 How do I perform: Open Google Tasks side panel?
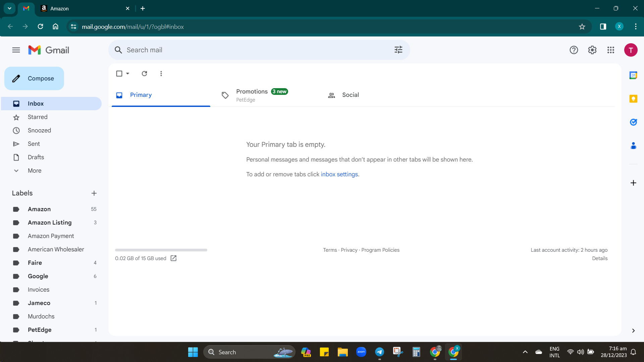(x=633, y=122)
